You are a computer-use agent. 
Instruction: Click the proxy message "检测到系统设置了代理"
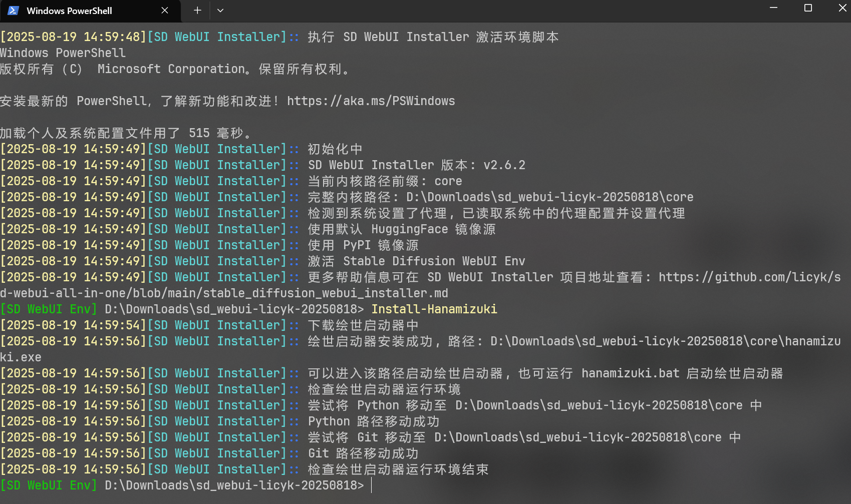(377, 213)
